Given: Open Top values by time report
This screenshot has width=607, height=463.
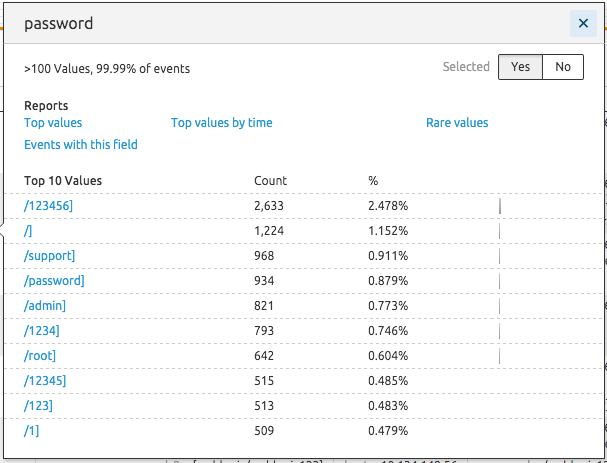Looking at the screenshot, I should [x=221, y=123].
